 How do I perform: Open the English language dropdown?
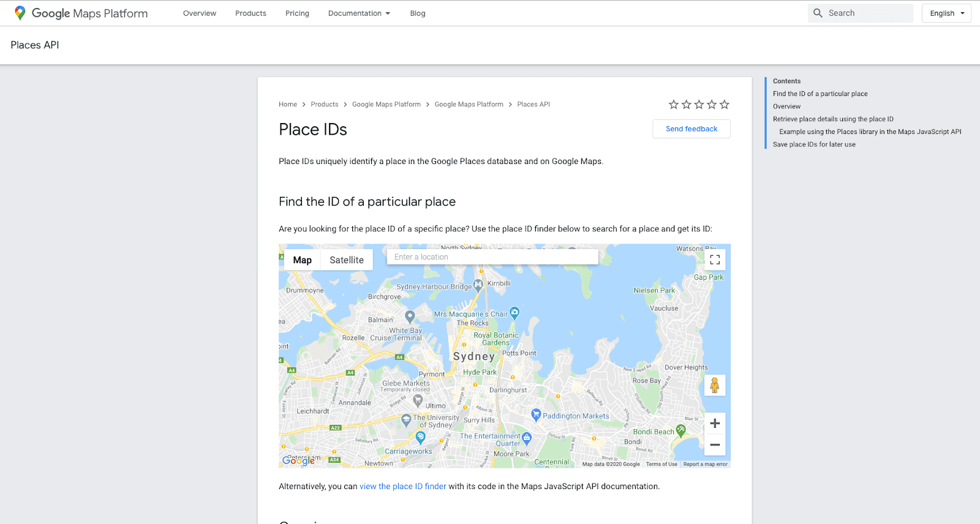click(x=947, y=13)
